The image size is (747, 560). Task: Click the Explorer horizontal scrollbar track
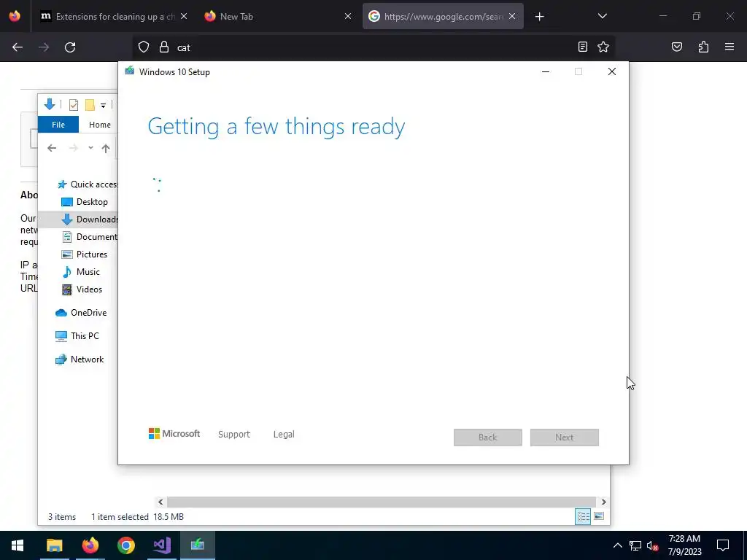click(381, 502)
